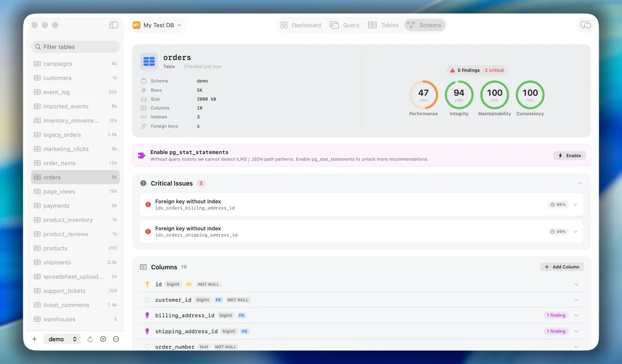Click the Columns section list icon
The image size is (622, 364).
click(x=143, y=267)
